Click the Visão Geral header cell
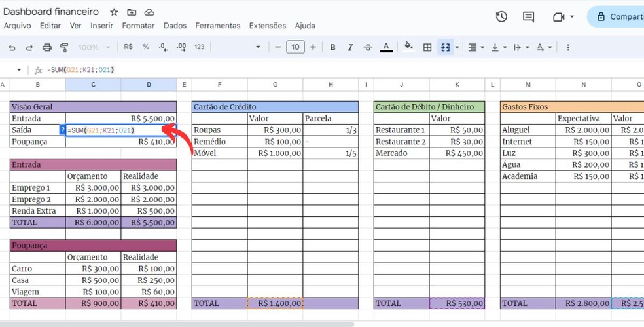Image resolution: width=644 pixels, height=327 pixels. 93,107
